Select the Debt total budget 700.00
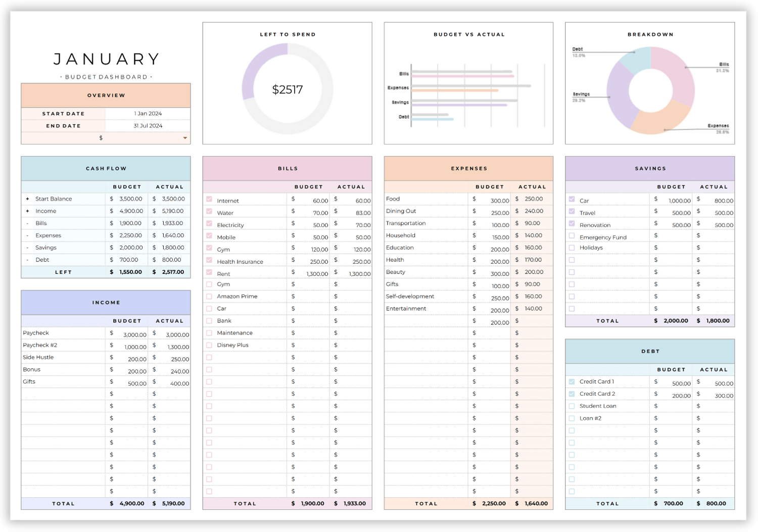 tap(673, 504)
